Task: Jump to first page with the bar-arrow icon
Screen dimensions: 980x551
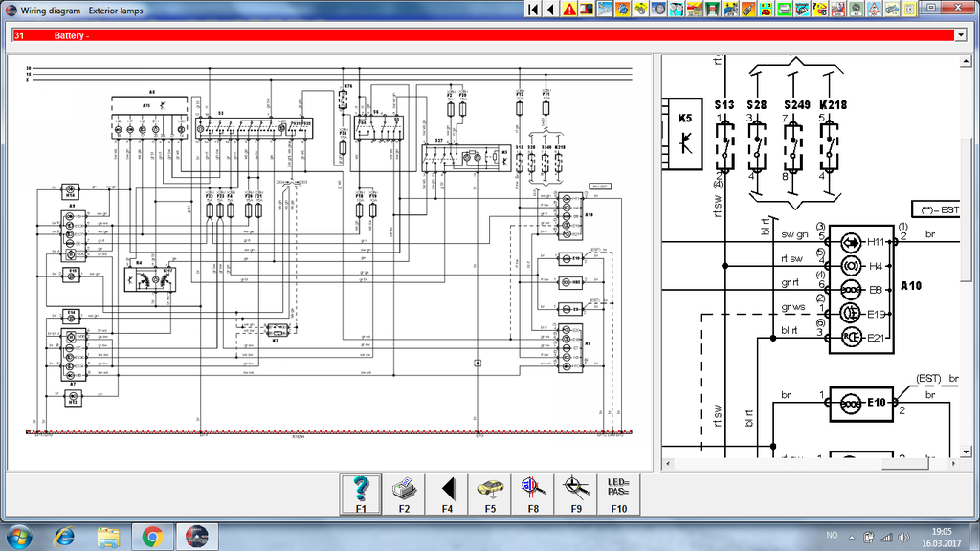Action: pos(534,9)
